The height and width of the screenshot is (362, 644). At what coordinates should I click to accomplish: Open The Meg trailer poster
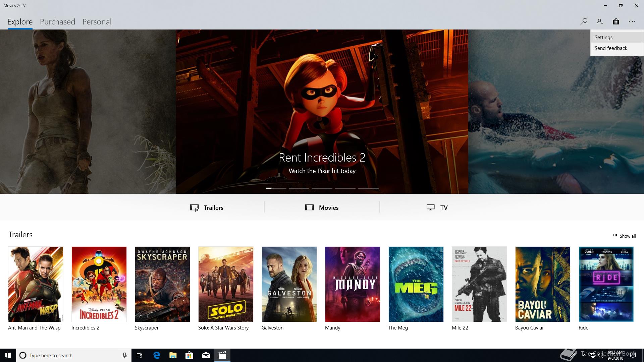coord(416,284)
